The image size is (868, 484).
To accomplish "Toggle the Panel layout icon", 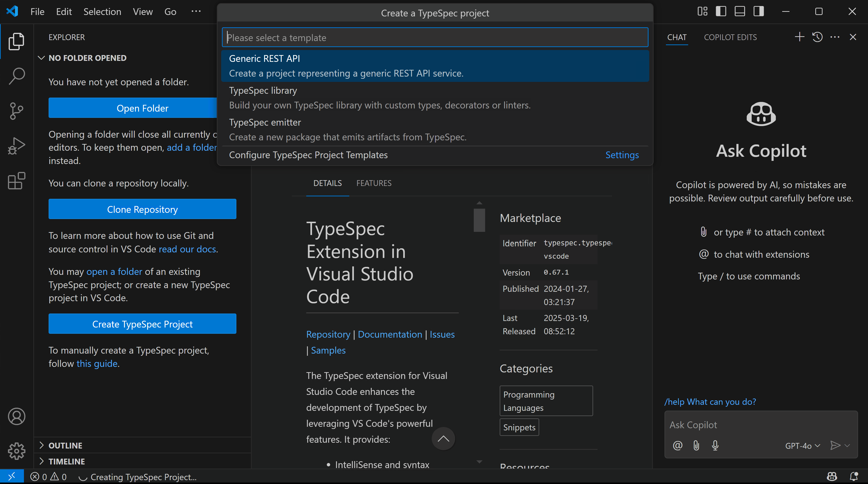I will pos(740,11).
